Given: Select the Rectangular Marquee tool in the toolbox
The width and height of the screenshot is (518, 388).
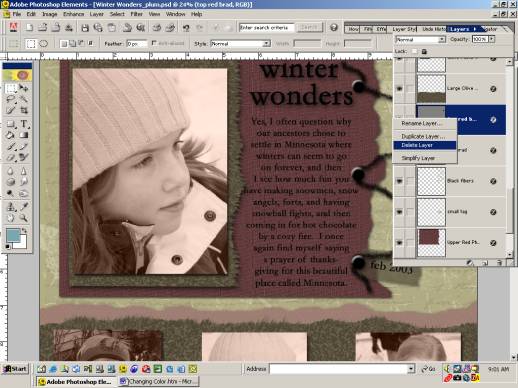Looking at the screenshot, I should 10,88.
